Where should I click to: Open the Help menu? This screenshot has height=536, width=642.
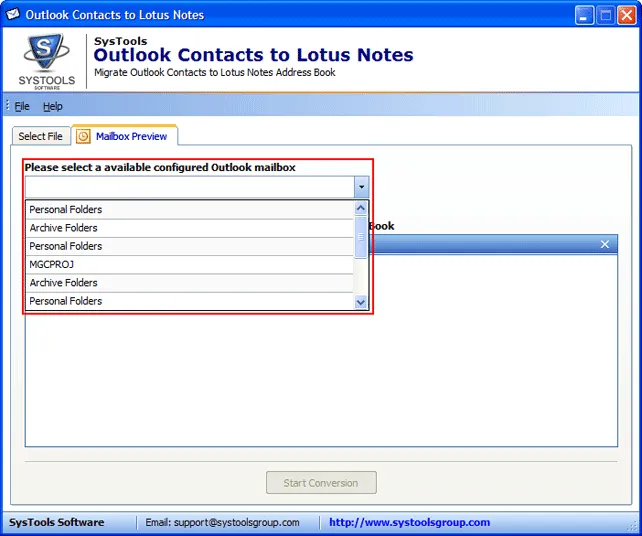[x=52, y=106]
